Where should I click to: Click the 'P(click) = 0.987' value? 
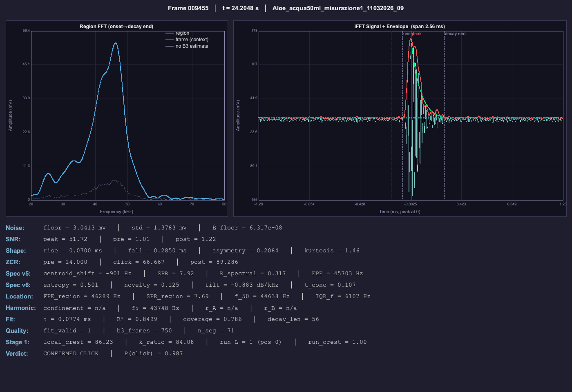click(154, 354)
